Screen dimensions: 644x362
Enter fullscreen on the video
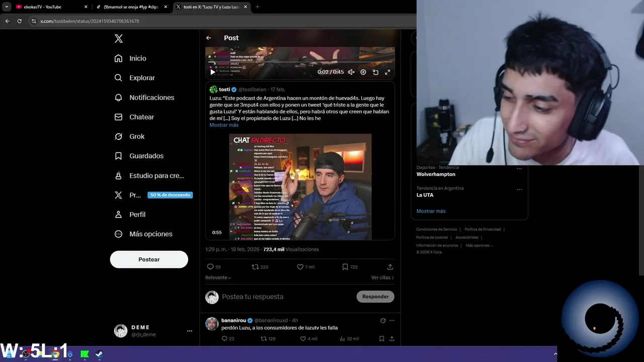point(387,72)
